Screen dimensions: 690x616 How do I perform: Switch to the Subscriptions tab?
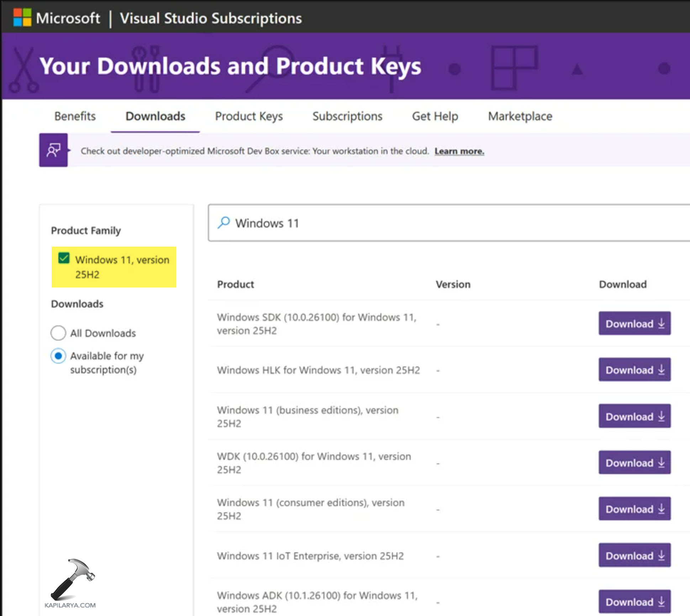tap(347, 116)
